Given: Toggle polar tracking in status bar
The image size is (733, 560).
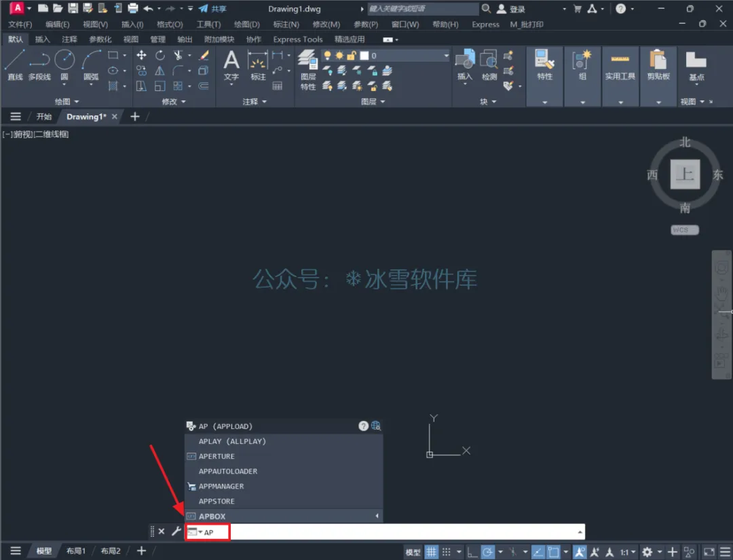Looking at the screenshot, I should (487, 552).
